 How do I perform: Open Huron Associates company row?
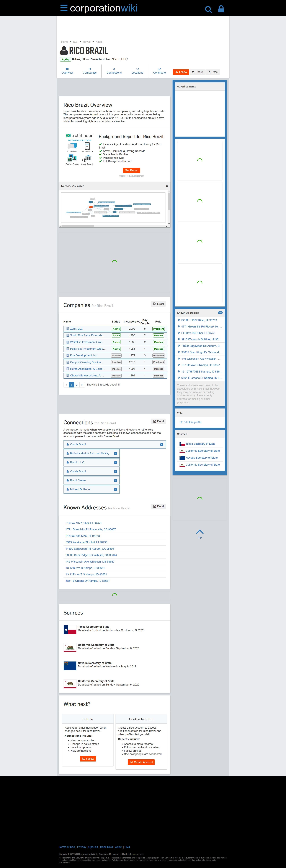(115, 369)
